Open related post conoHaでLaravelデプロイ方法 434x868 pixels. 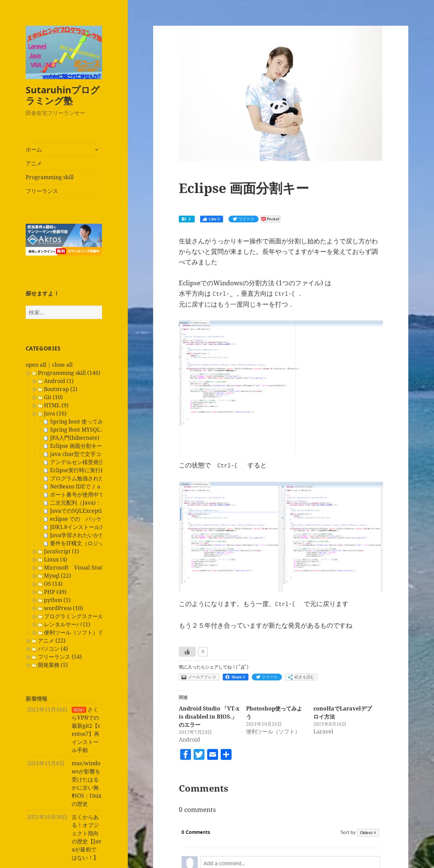click(342, 713)
